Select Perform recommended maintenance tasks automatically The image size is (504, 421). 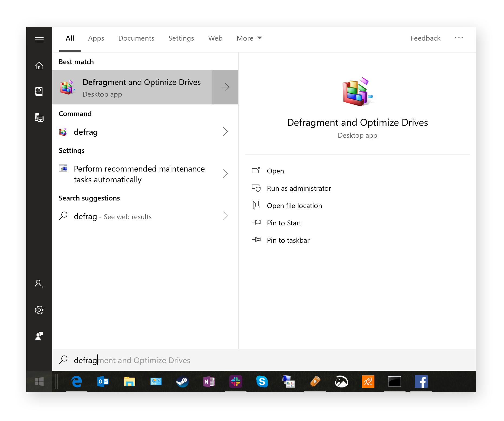pyautogui.click(x=145, y=174)
